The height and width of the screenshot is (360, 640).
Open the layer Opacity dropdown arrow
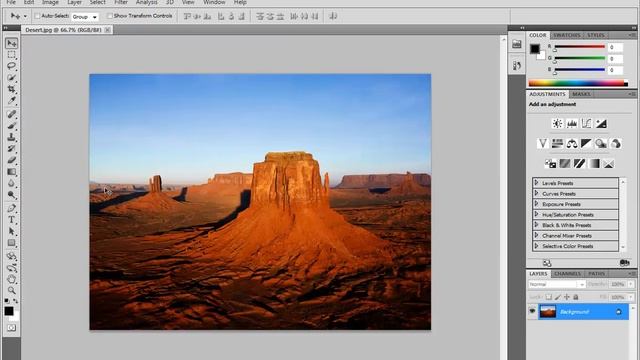tap(631, 284)
